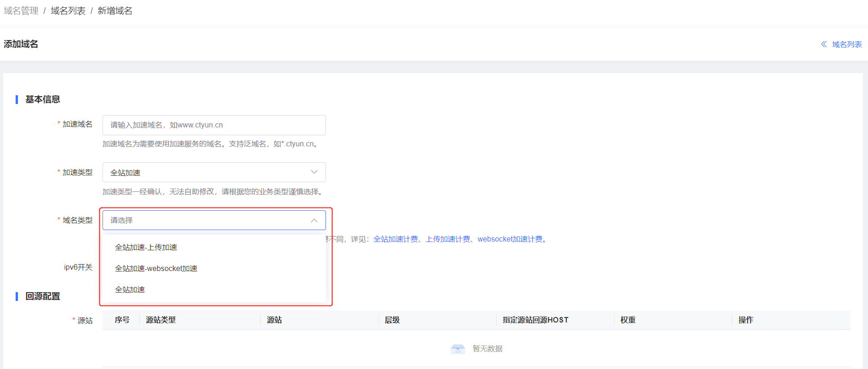Viewport: 868px width, 369px height.
Task: Click the 新增域名 breadcrumb
Action: [115, 11]
